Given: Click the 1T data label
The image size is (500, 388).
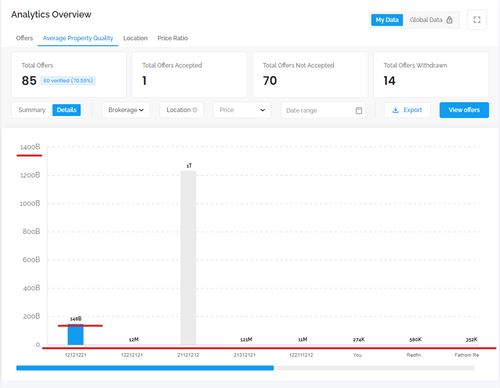Looking at the screenshot, I should coord(189,166).
